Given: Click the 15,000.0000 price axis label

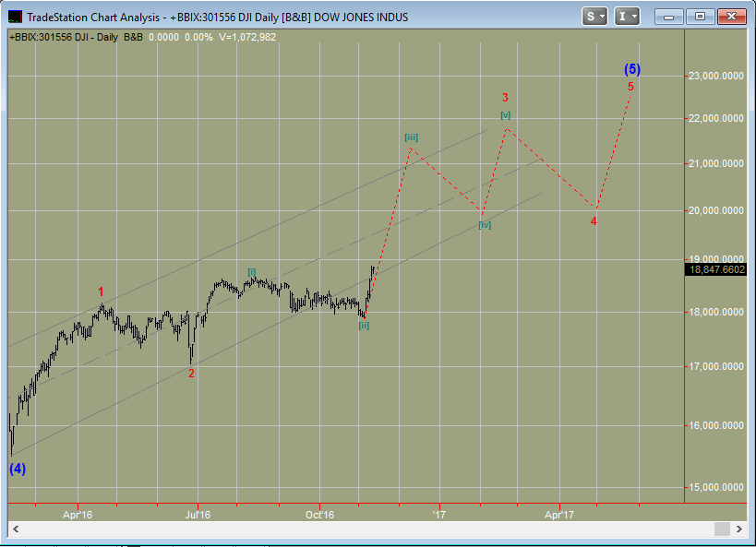Looking at the screenshot, I should pos(716,487).
